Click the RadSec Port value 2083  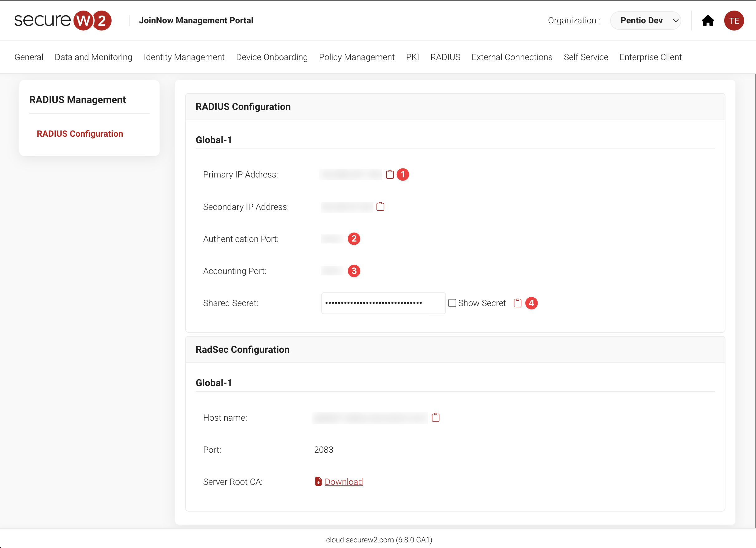pos(324,449)
